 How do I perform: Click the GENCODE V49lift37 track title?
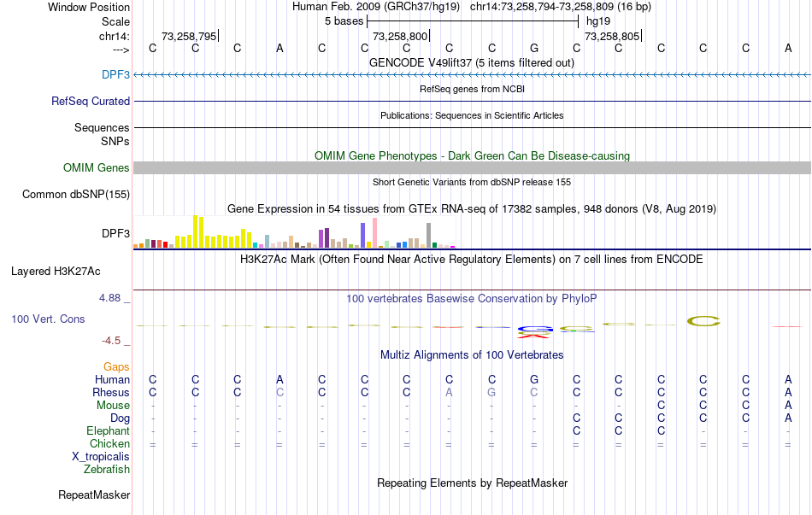tap(472, 62)
